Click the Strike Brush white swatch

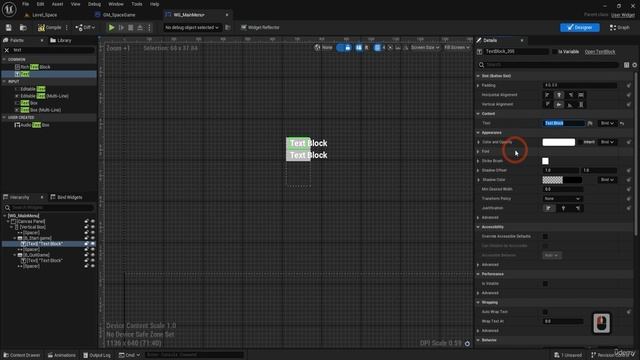tap(545, 161)
